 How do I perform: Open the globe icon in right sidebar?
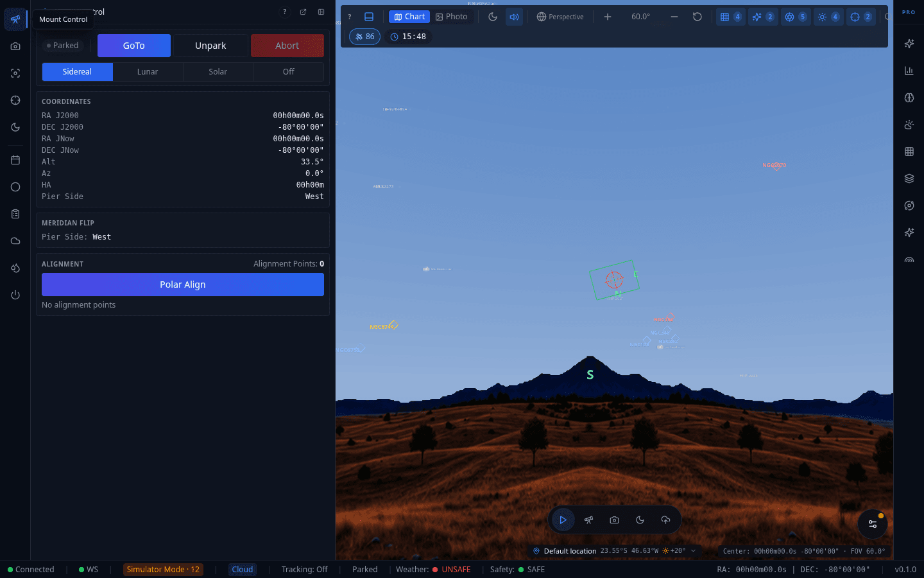click(x=909, y=98)
